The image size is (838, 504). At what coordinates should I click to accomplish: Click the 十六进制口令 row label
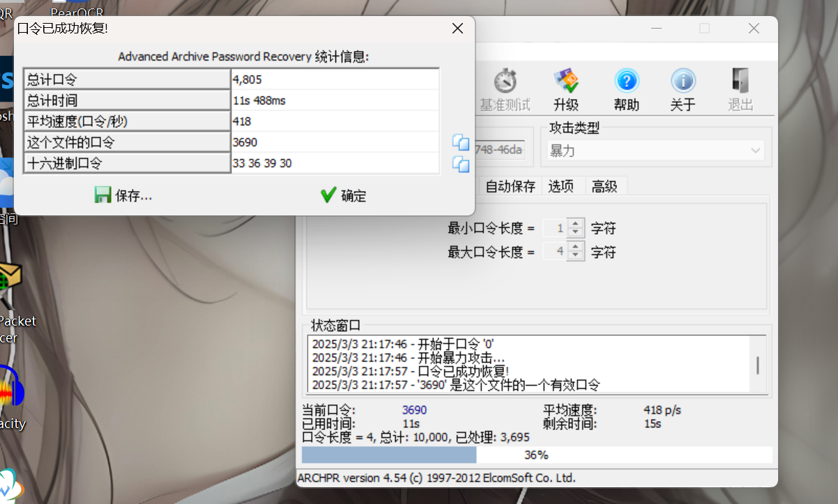[x=127, y=163]
